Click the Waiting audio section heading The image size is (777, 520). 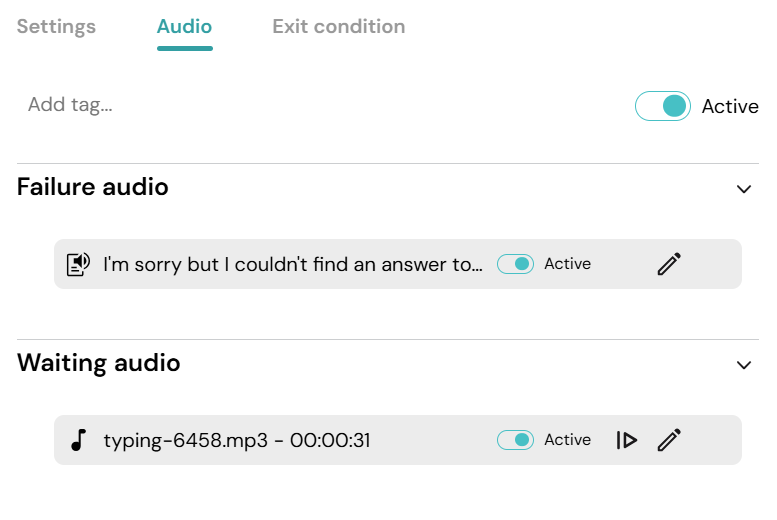[99, 363]
